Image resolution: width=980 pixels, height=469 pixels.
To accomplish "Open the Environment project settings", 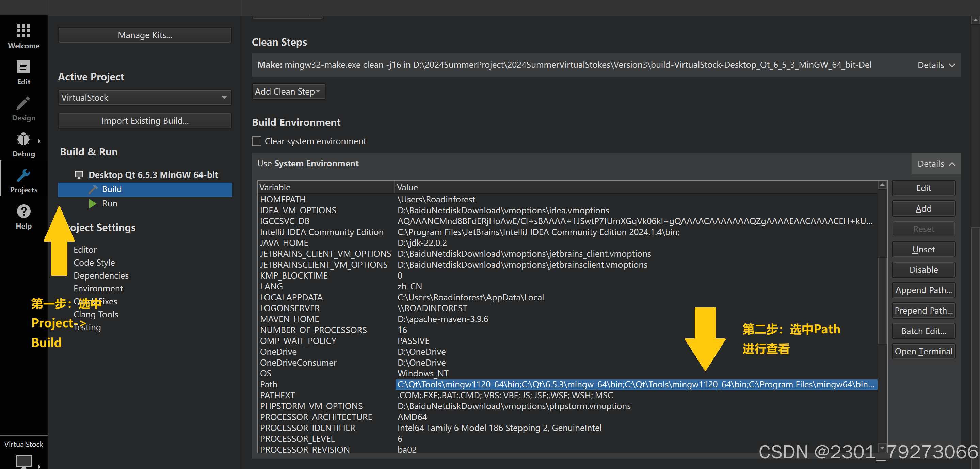I will (x=98, y=288).
